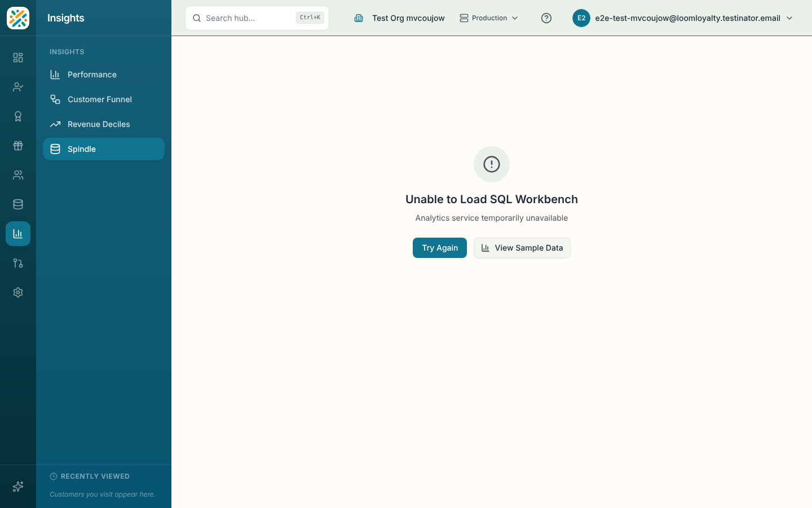This screenshot has height=508, width=812.
Task: Select the Insights bar chart rail icon
Action: tap(18, 234)
